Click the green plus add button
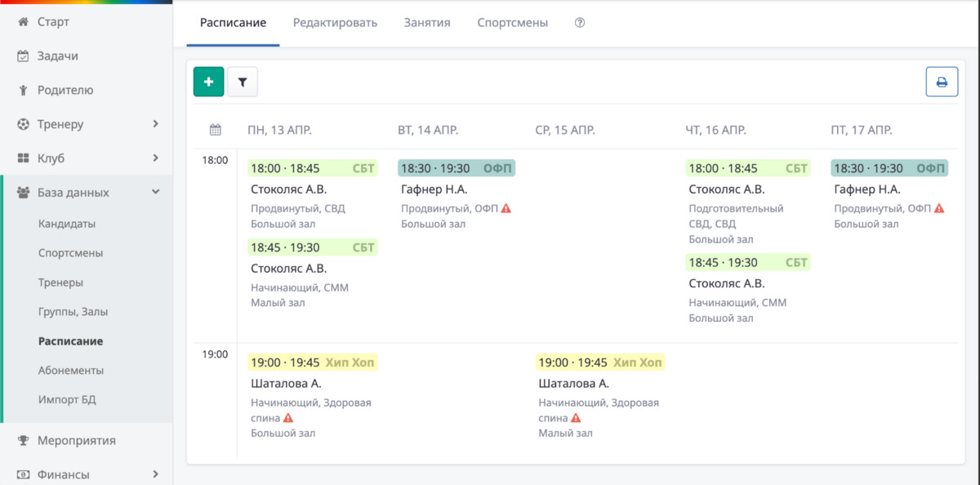The height and width of the screenshot is (485, 980). click(208, 82)
